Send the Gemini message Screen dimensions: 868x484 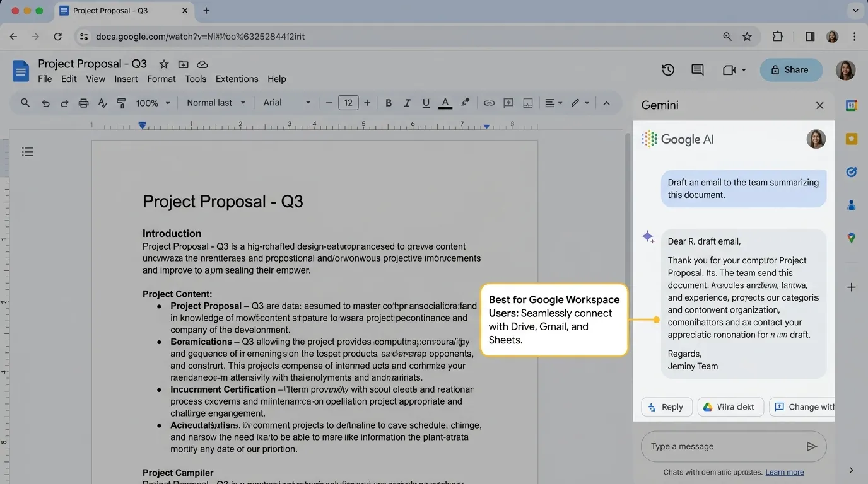812,446
